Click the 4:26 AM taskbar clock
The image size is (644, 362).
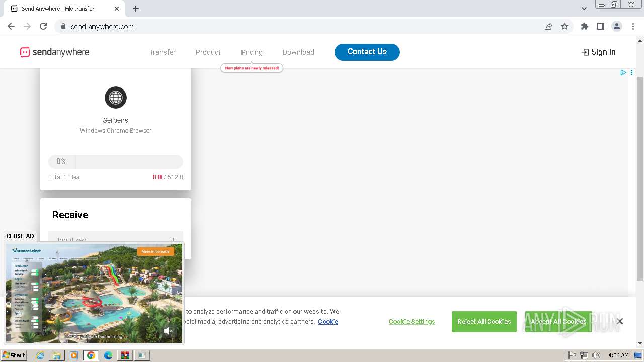tap(618, 355)
